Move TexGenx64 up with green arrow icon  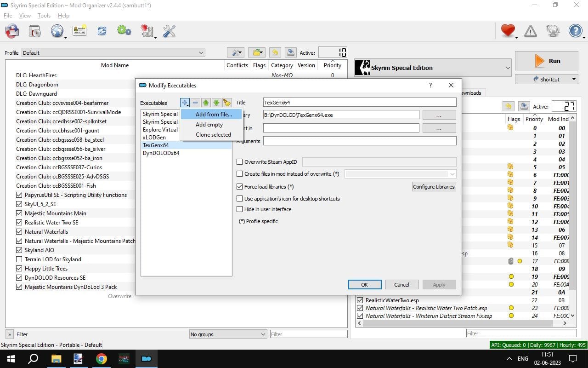tap(206, 103)
